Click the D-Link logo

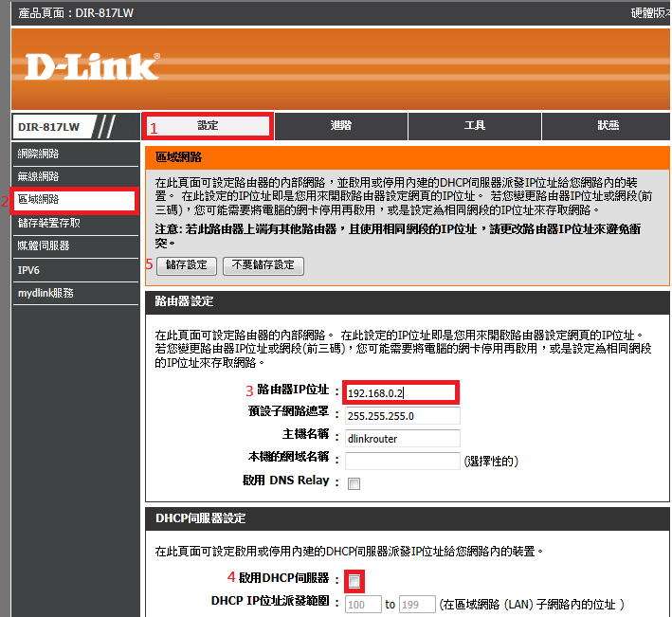92,67
